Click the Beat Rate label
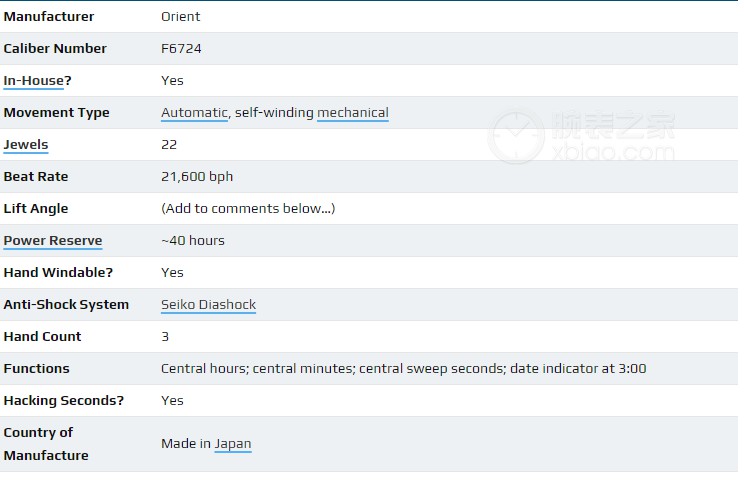The height and width of the screenshot is (481, 744). pos(36,176)
